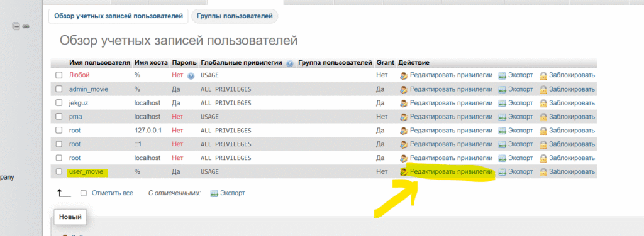The image size is (644, 236).
Task: Click export icon for root localhost
Action: [x=502, y=158]
